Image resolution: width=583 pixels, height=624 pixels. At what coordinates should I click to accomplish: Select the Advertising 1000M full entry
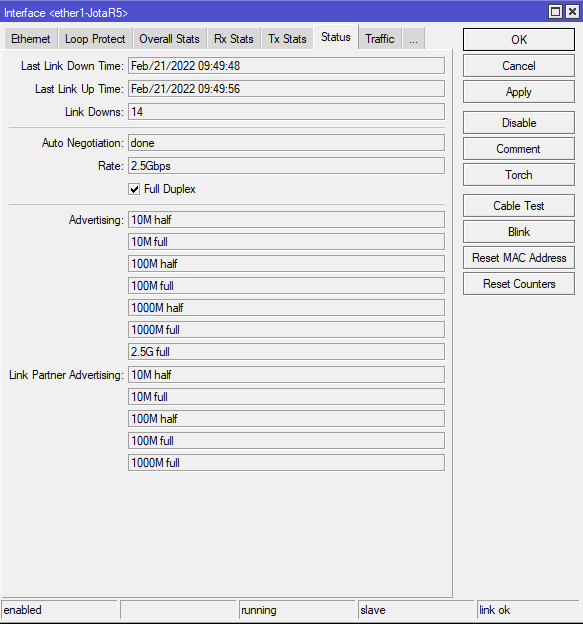coord(286,330)
